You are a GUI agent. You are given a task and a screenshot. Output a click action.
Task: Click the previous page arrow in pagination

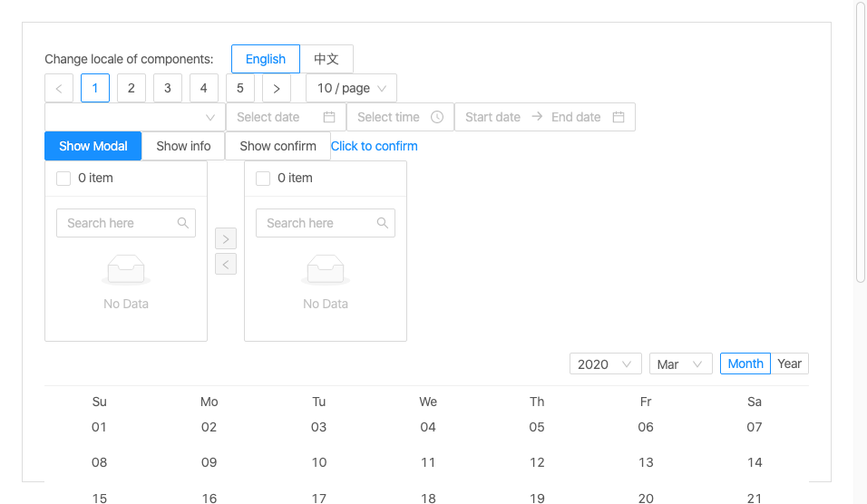coord(59,89)
